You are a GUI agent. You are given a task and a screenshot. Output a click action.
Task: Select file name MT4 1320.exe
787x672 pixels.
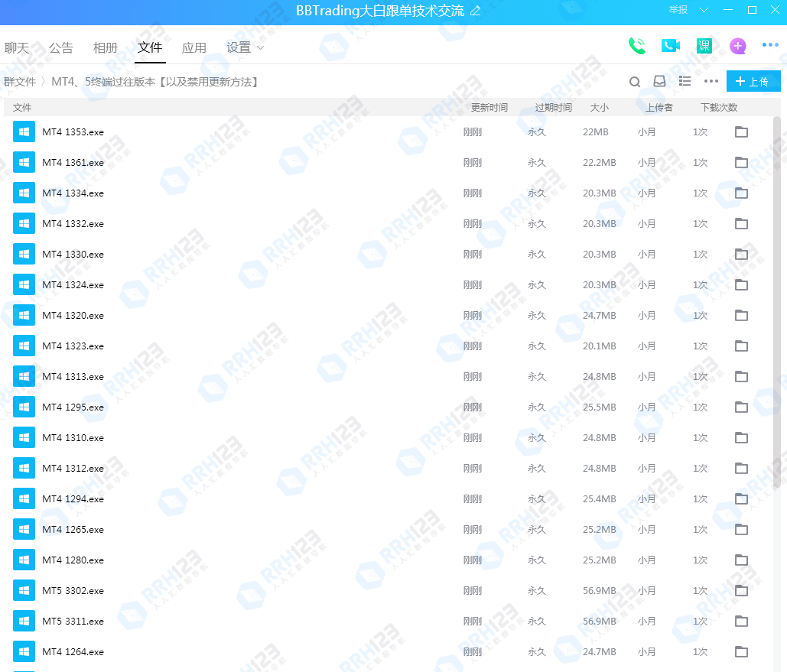[73, 316]
